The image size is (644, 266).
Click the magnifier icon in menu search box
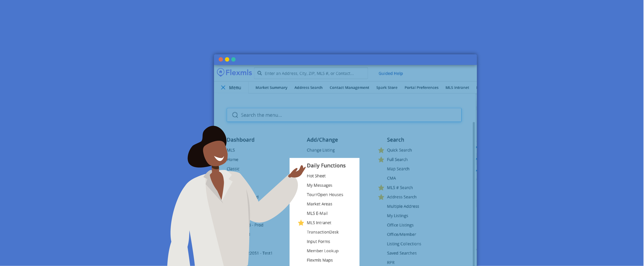(235, 115)
